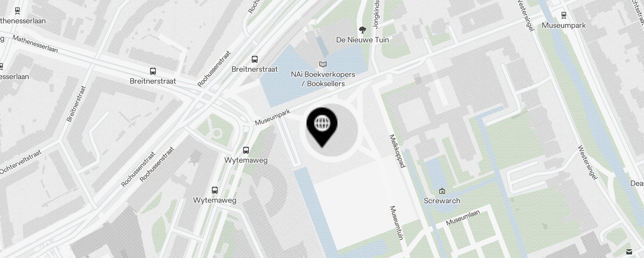Select the Museumpark street name near roundabout
This screenshot has width=644, height=258.
tap(272, 117)
